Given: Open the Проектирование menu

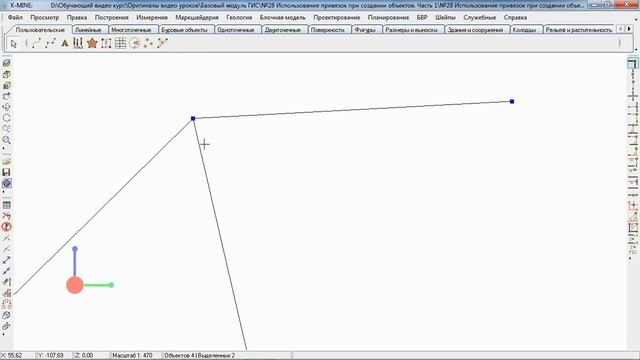Looking at the screenshot, I should [x=337, y=18].
